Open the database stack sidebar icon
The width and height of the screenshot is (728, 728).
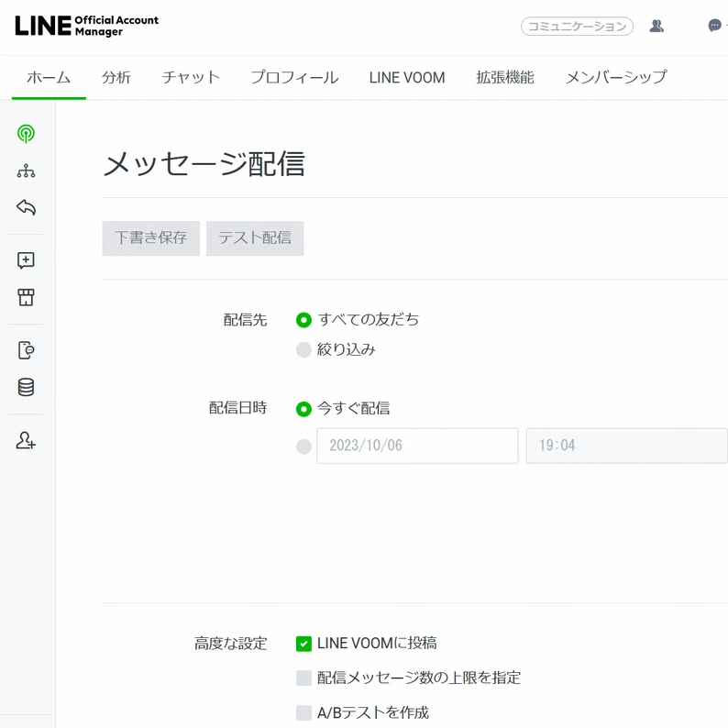(26, 387)
